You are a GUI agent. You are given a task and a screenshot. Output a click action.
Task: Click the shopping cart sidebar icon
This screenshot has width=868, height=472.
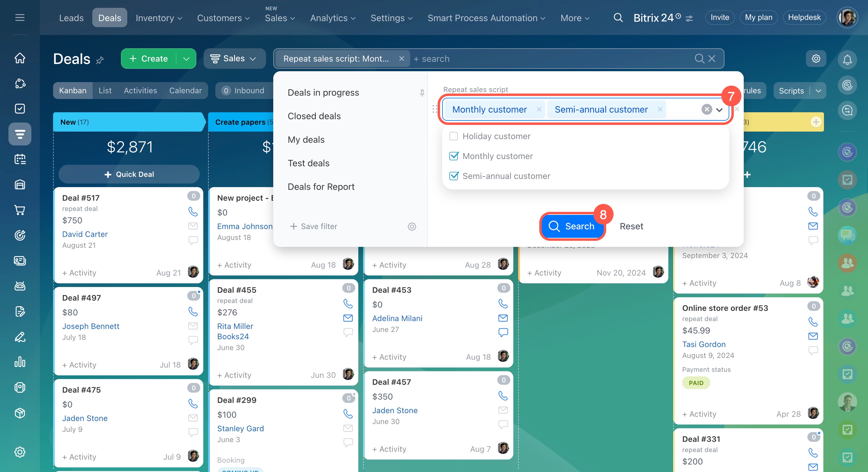pos(20,210)
